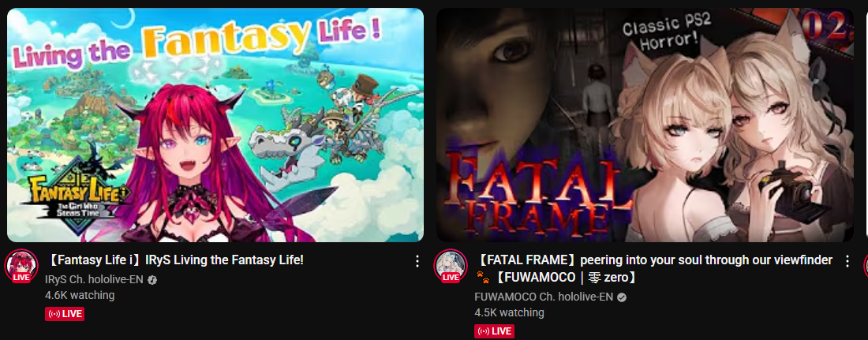Click verified badge beside IRyS Ch. hololive-EN
This screenshot has height=340, width=868.
point(152,280)
